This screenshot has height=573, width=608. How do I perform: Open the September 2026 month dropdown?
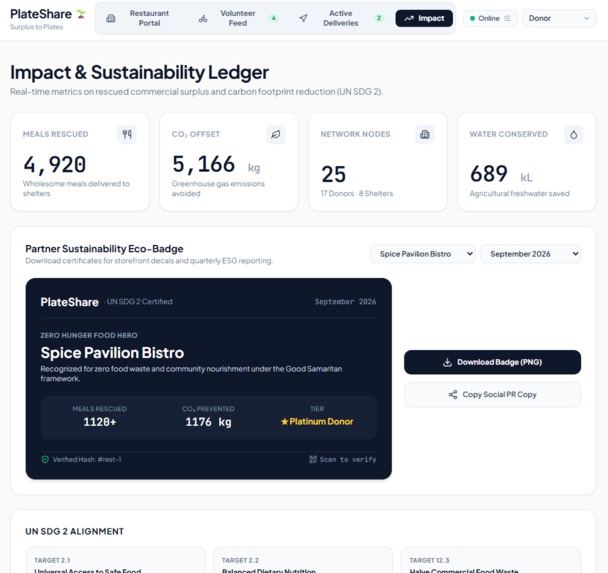tap(530, 254)
